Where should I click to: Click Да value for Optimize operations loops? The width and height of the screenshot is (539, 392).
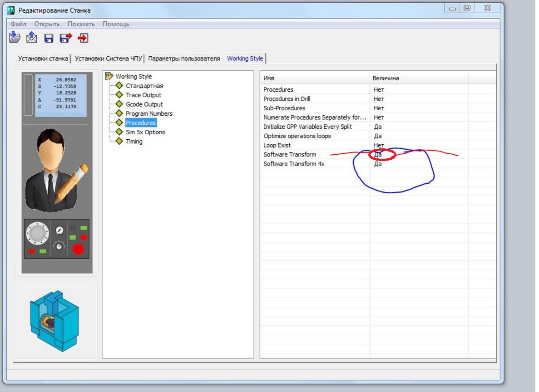point(378,136)
